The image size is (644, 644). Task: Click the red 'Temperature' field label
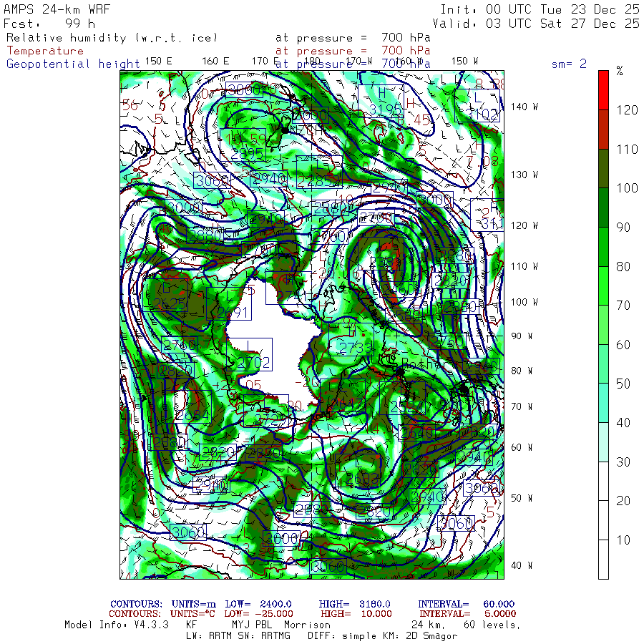(45, 51)
